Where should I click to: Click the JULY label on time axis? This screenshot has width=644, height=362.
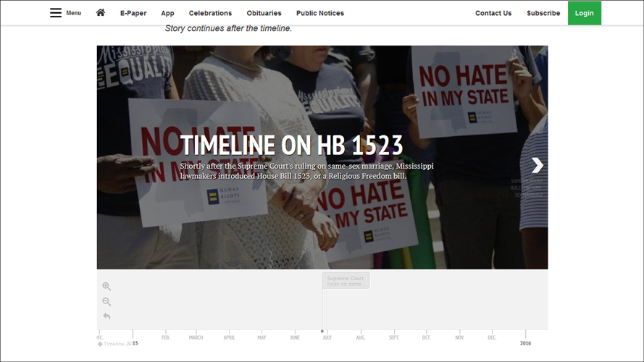click(x=327, y=337)
